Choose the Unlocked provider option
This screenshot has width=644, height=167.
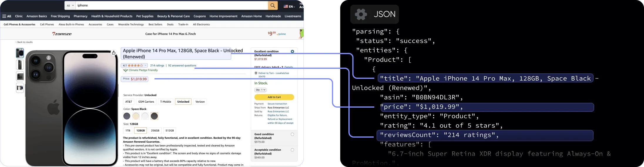(x=183, y=102)
